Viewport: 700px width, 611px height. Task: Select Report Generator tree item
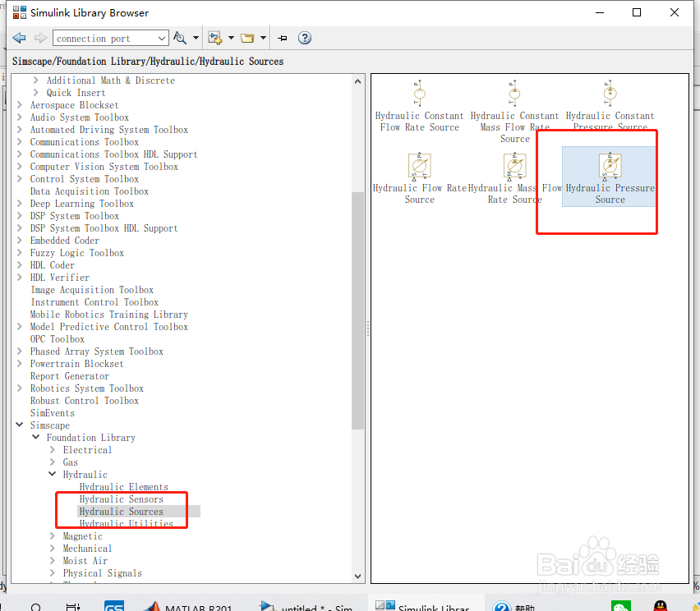70,376
